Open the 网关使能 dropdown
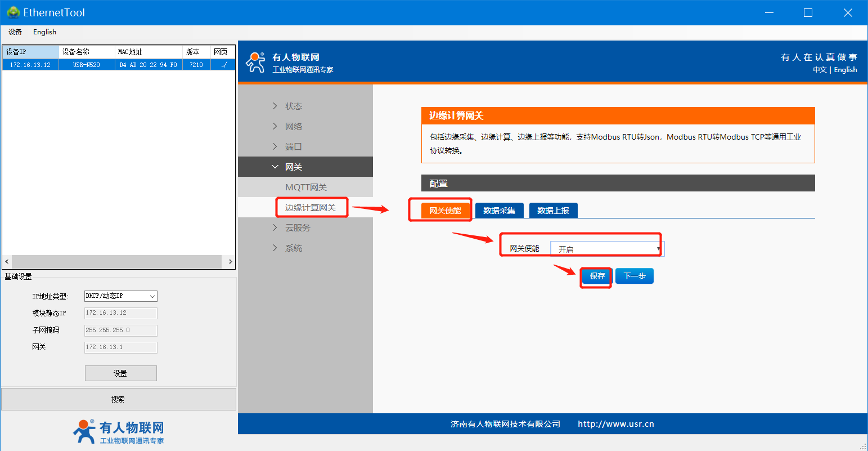Viewport: 868px width, 451px height. click(607, 249)
